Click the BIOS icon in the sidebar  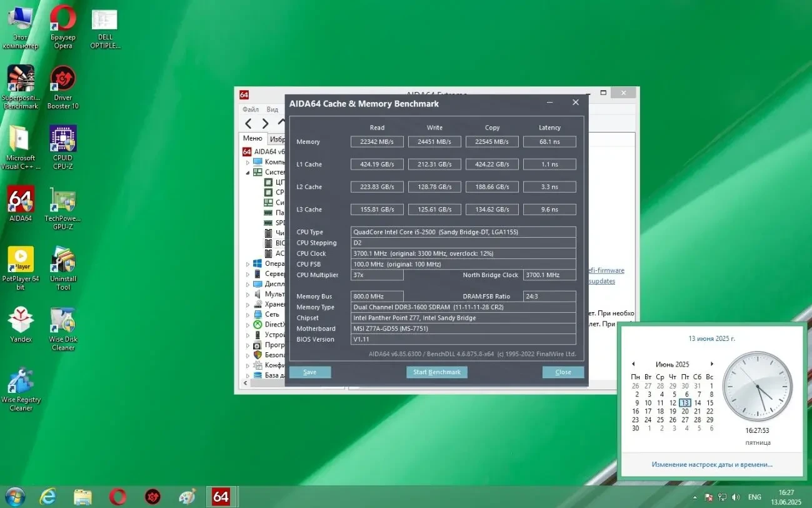coord(269,243)
